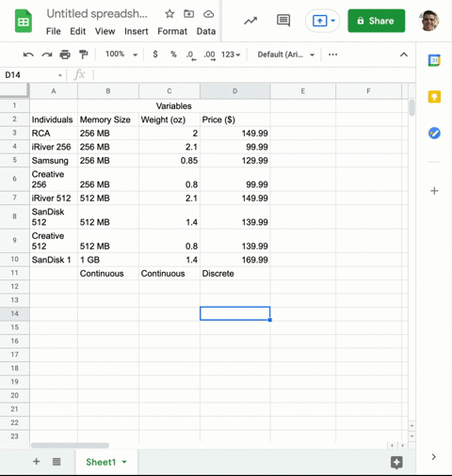Viewport: 452px width, 476px height.
Task: Select the RCA cell
Action: click(x=54, y=133)
